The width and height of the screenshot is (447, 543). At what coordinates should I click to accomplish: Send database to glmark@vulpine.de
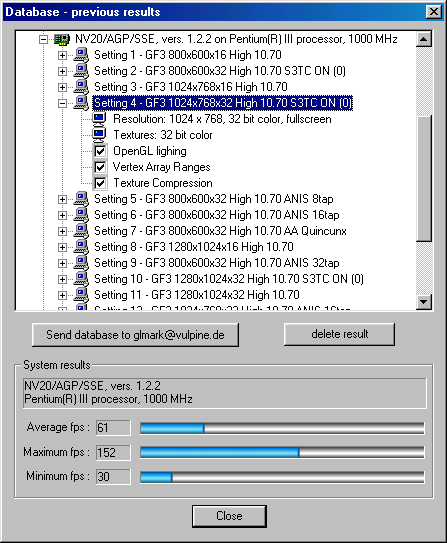pos(135,335)
